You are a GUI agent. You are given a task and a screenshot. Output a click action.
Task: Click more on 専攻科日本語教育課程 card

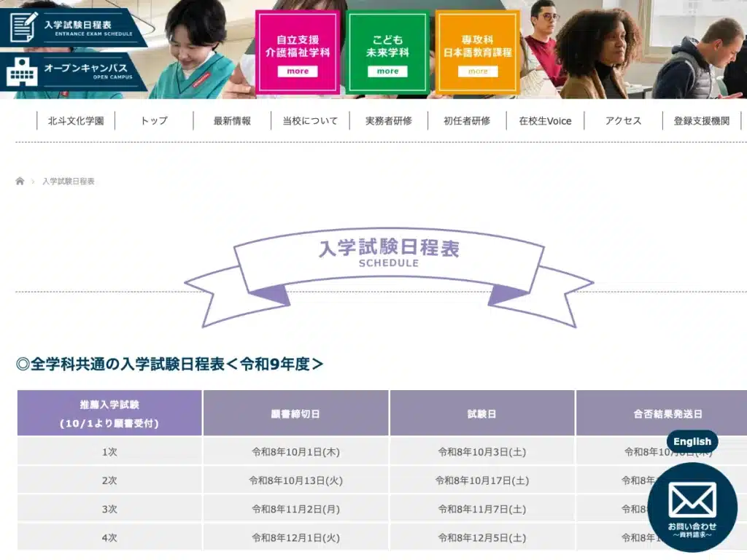[478, 71]
